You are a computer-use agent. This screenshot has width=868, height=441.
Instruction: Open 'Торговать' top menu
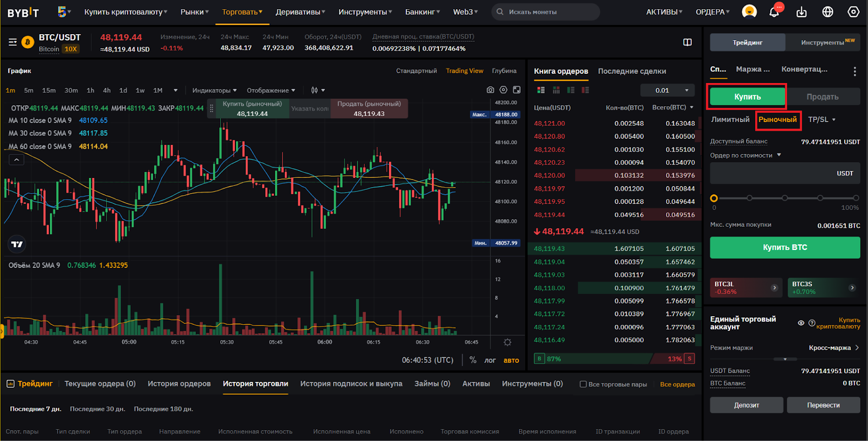[x=242, y=12]
